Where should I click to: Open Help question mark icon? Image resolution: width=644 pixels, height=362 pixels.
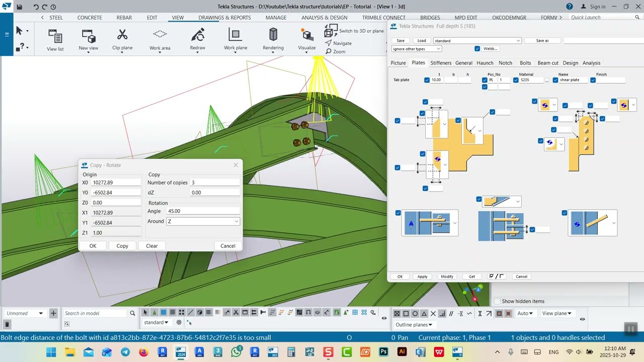569,7
